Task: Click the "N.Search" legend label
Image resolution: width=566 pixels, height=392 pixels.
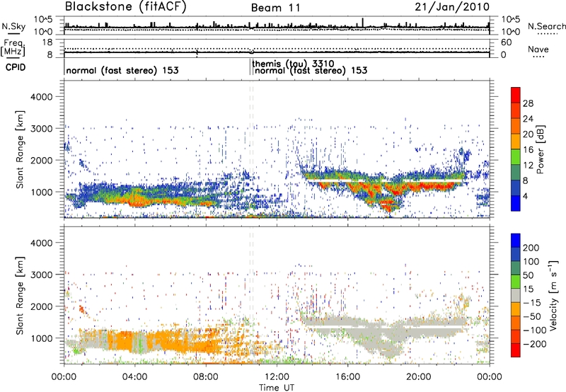Action: 546,26
